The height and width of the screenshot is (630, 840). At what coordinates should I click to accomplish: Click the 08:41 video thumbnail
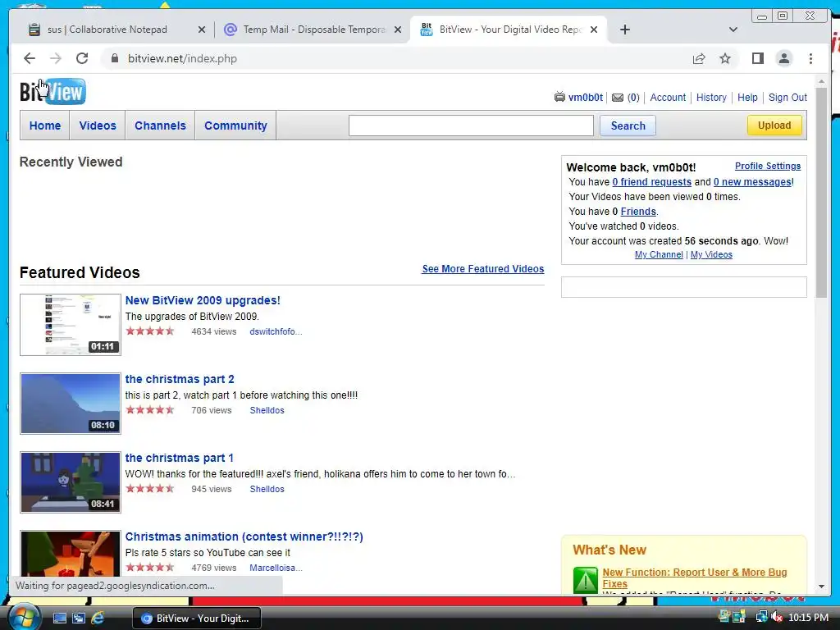pyautogui.click(x=71, y=482)
